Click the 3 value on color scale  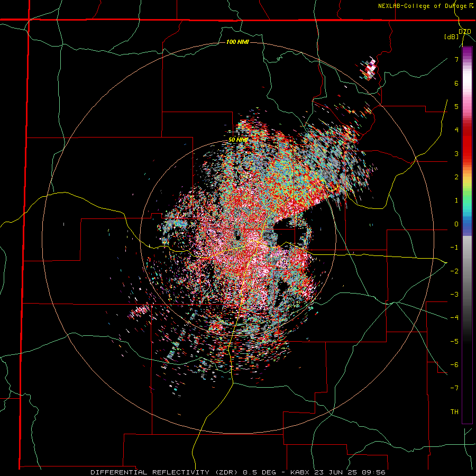tap(456, 153)
